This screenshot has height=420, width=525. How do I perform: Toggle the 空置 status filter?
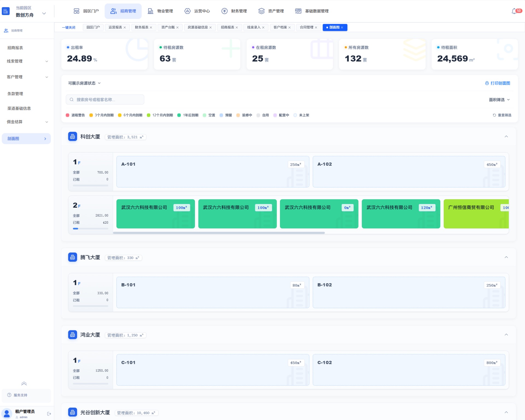[x=209, y=115]
